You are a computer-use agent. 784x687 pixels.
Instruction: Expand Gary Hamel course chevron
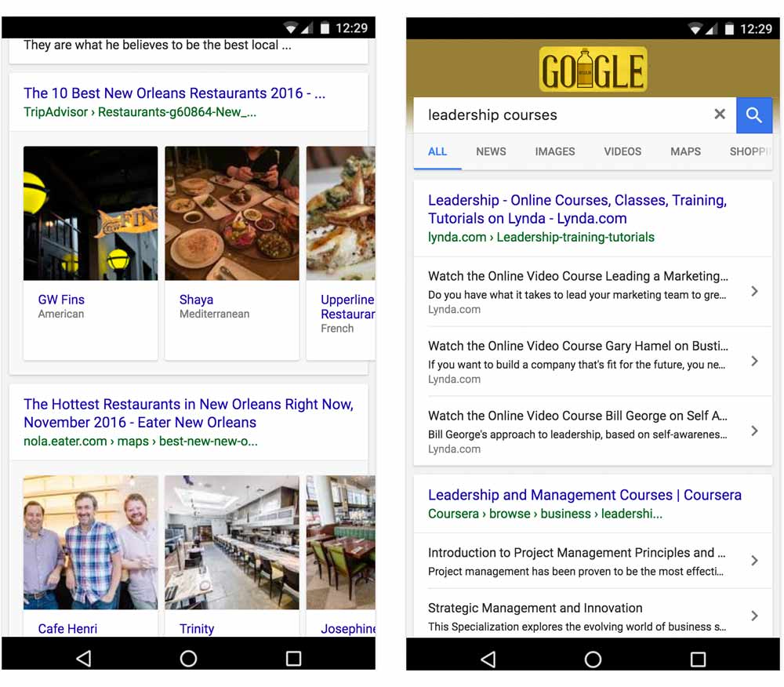coord(754,361)
